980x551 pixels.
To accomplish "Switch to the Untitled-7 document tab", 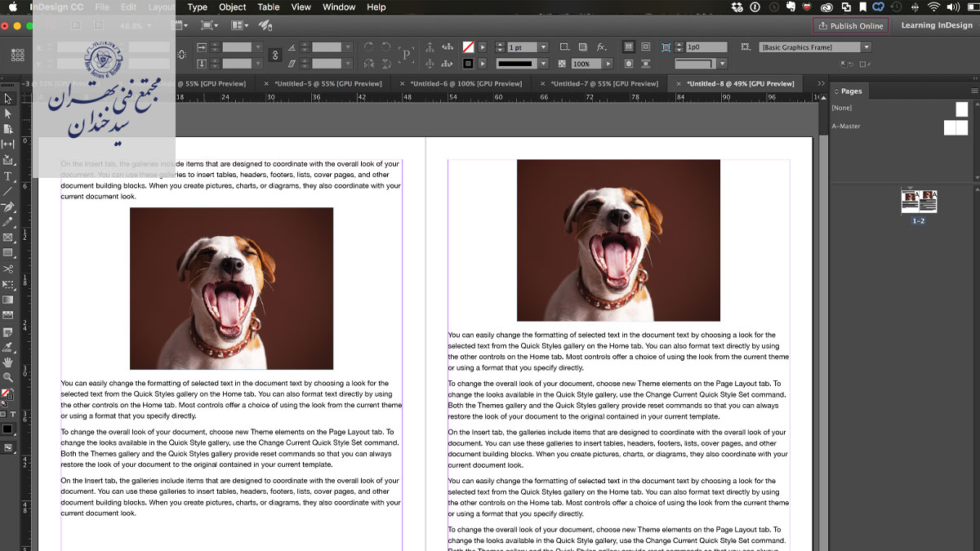I will point(604,83).
